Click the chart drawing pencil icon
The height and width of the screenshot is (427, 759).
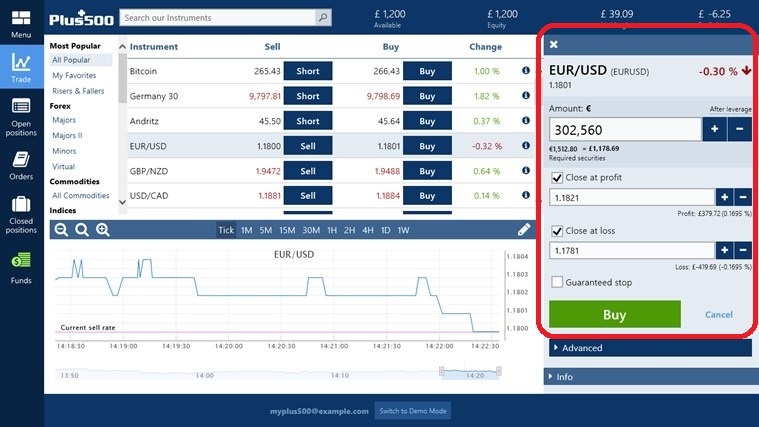524,230
